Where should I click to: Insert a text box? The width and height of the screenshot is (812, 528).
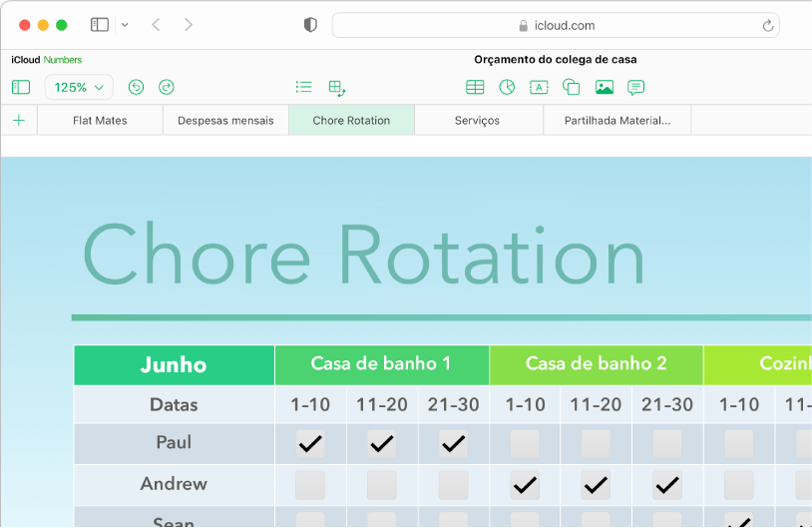click(539, 88)
